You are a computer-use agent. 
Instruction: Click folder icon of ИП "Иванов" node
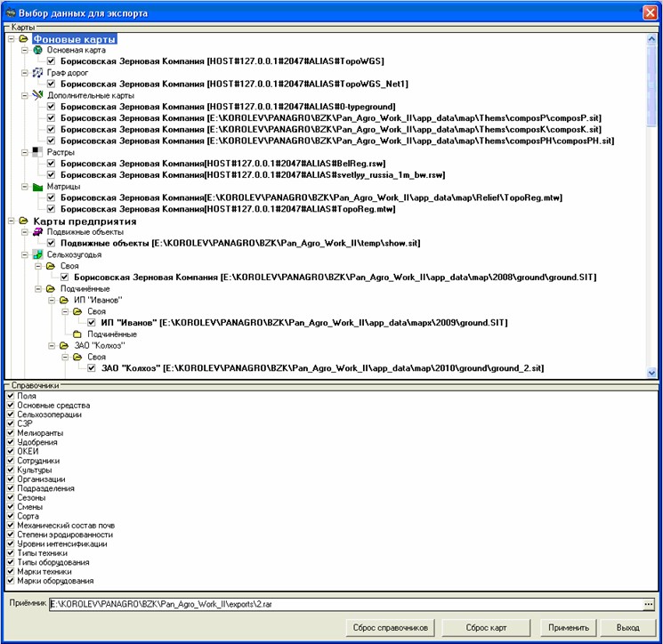64,300
